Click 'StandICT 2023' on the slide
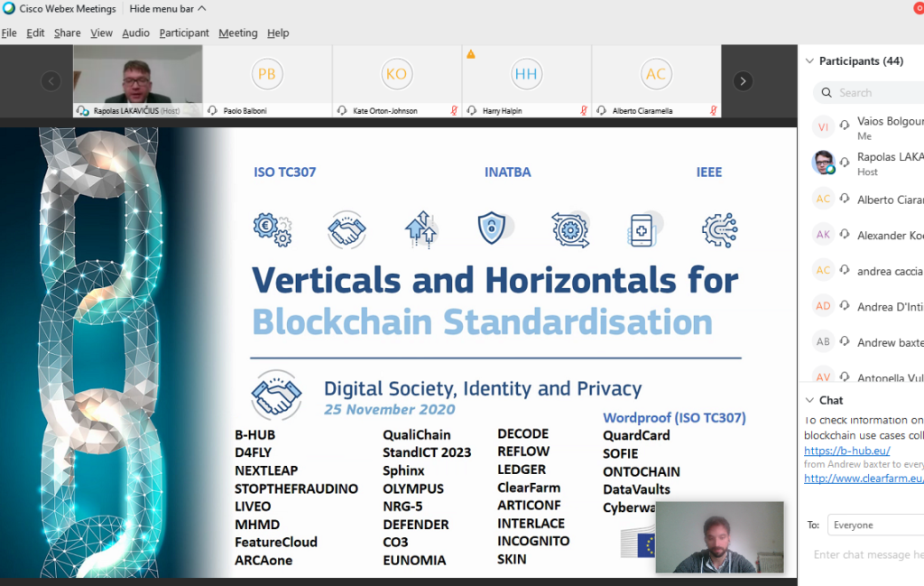 427,452
